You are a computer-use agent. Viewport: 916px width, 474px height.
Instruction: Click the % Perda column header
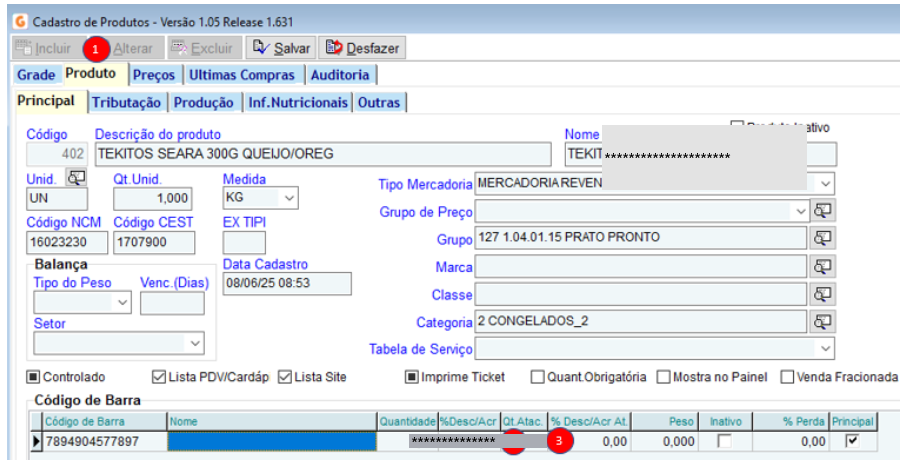click(x=791, y=421)
